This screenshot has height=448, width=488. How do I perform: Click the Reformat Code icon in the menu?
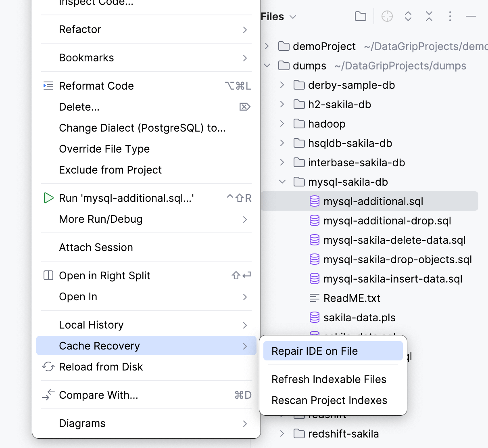tap(48, 86)
